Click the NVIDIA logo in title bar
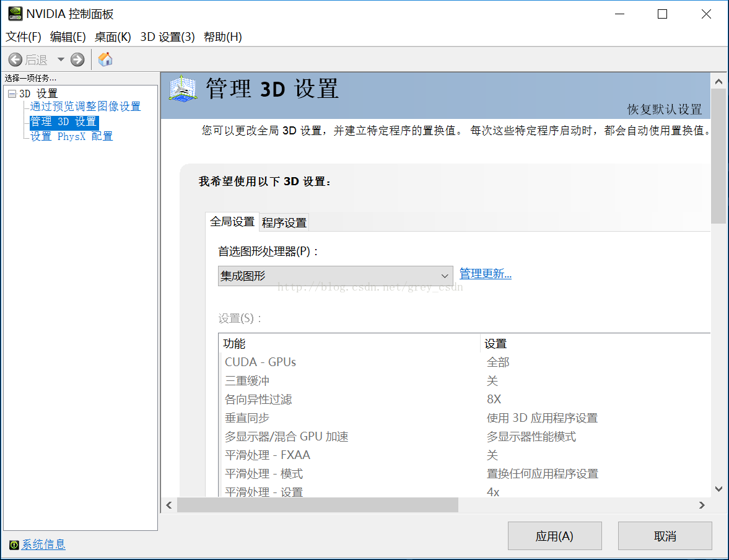This screenshot has width=729, height=560. [x=15, y=14]
